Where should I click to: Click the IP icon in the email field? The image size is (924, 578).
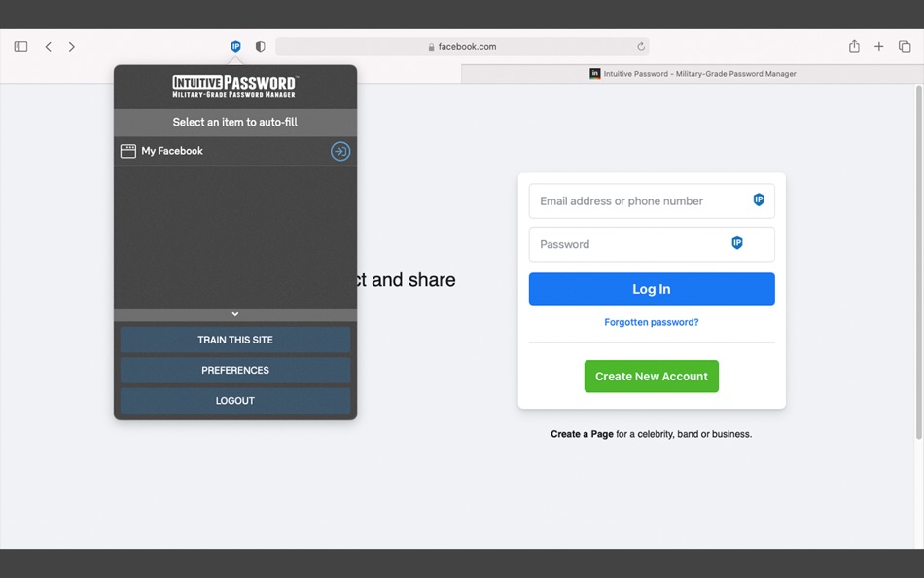(759, 199)
